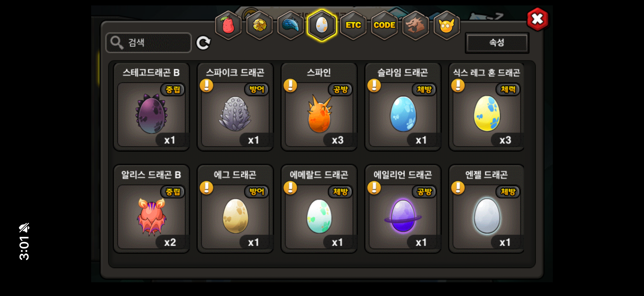Screen dimensions: 644x296
Task: Select the orange 스파인 egg
Action: 319,114
